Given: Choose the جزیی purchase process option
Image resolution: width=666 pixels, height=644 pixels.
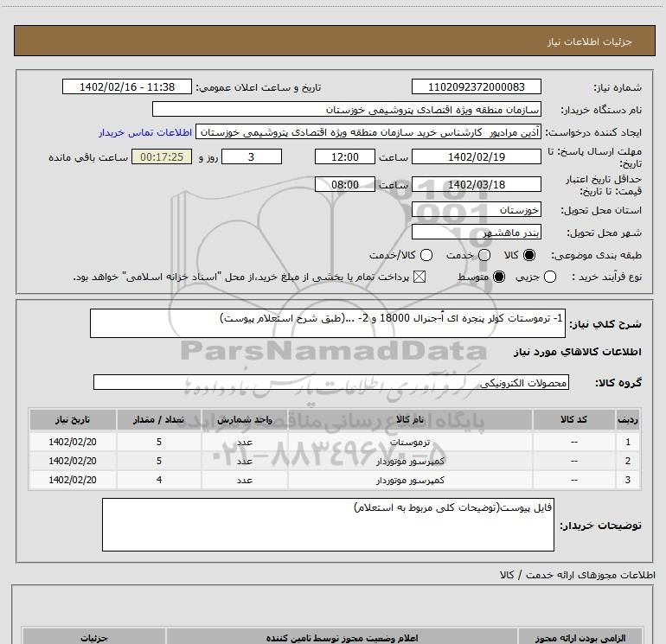Looking at the screenshot, I should tap(550, 277).
